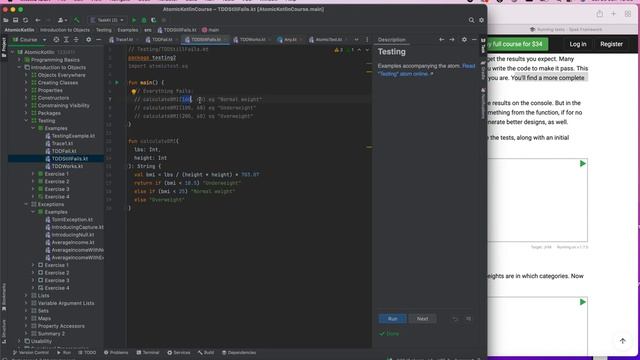Open the Problems tool window
This screenshot has height=360, width=640.
pos(116,353)
